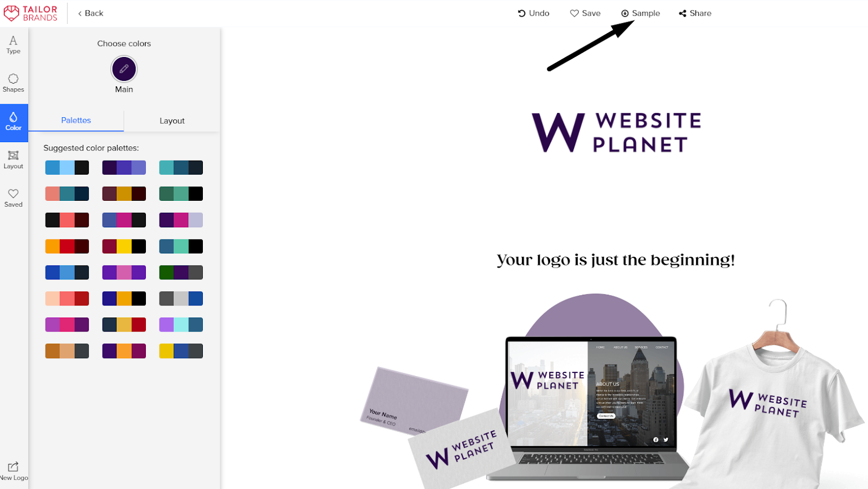
Task: Click the Tailor Brands logo
Action: click(x=31, y=13)
